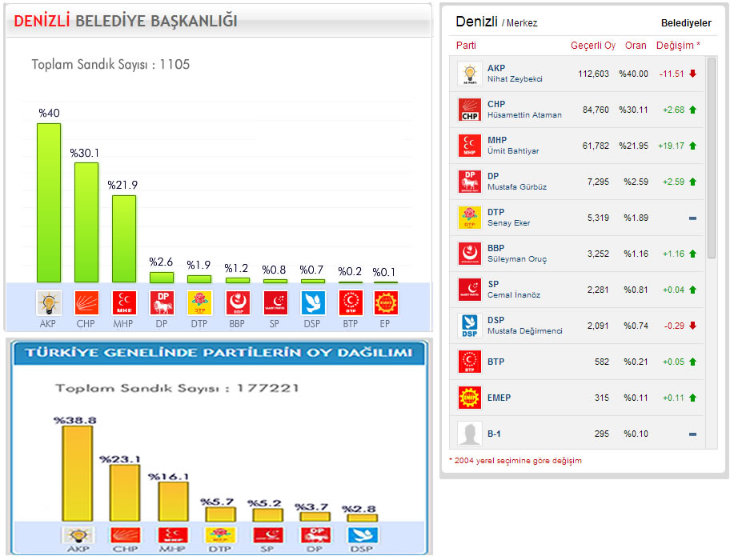Click the AKP logo in the Türkiye geneli chart
Image resolution: width=734 pixels, height=560 pixels.
point(78,535)
